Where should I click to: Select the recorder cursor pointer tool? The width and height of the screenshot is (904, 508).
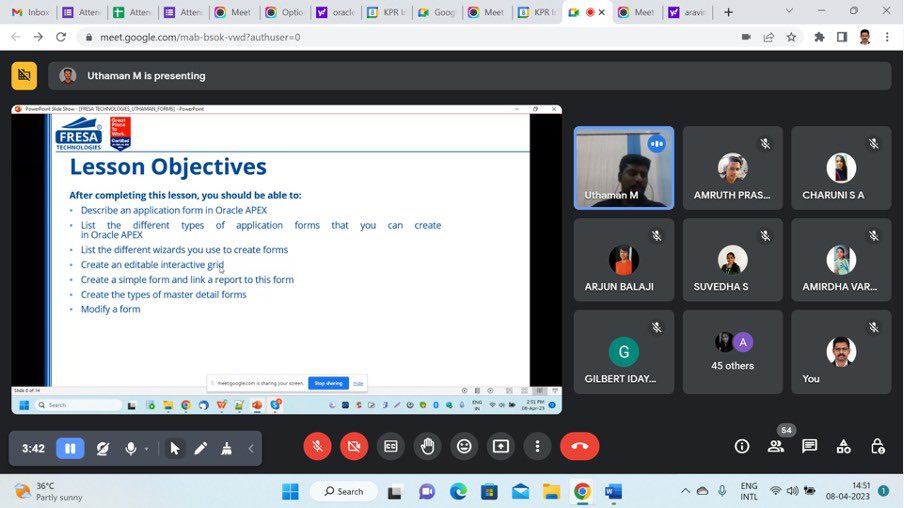pyautogui.click(x=175, y=449)
